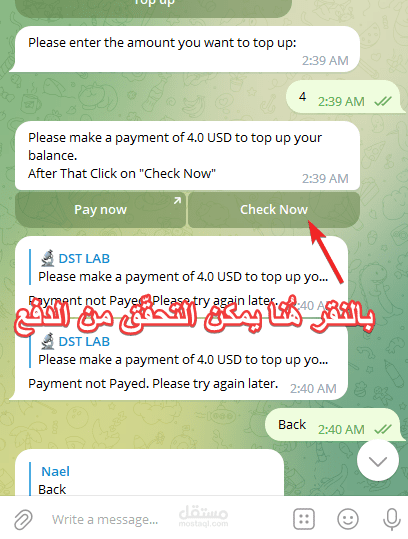
Task: Click the Pay now button
Action: point(100,210)
